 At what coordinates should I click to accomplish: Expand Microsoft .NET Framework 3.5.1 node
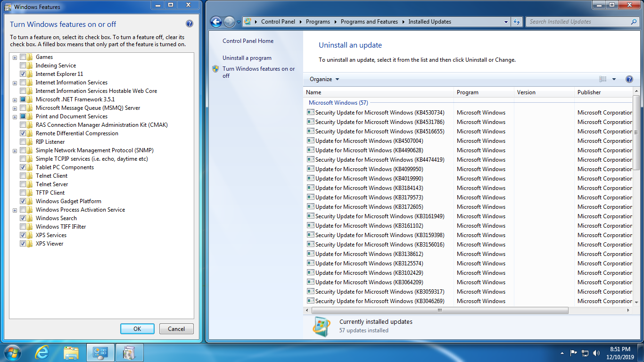[15, 99]
